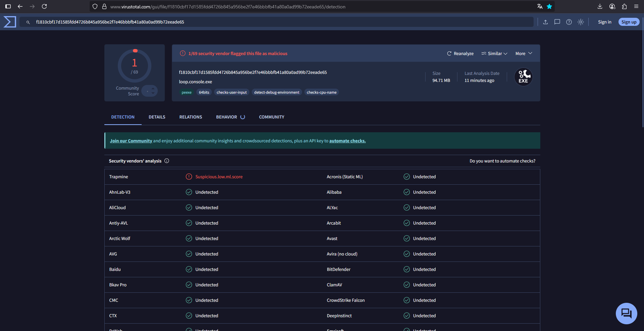Open the RELATIONS tab
Screen dimensions: 644x331
pyautogui.click(x=191, y=117)
